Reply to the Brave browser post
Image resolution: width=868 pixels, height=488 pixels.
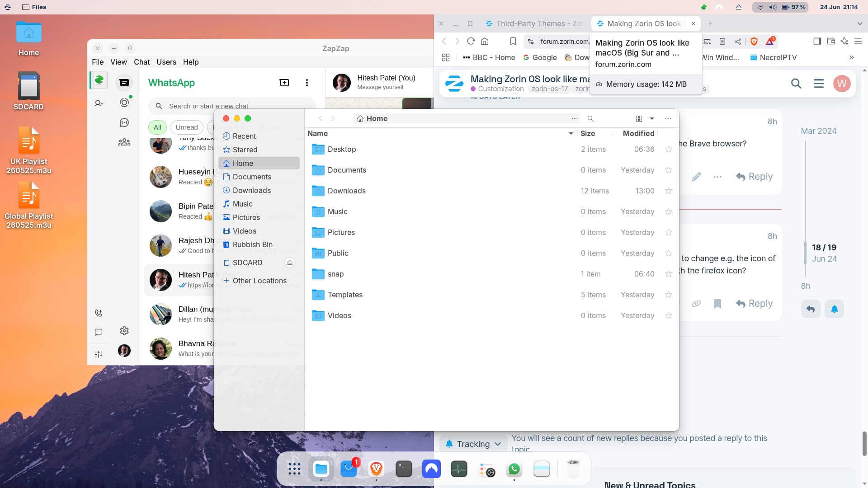point(754,177)
